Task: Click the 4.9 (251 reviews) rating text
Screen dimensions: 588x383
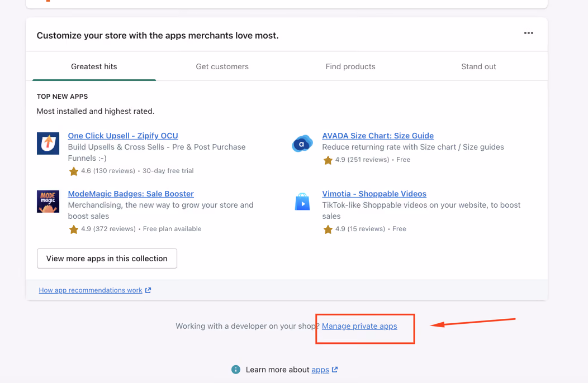Action: click(x=362, y=160)
